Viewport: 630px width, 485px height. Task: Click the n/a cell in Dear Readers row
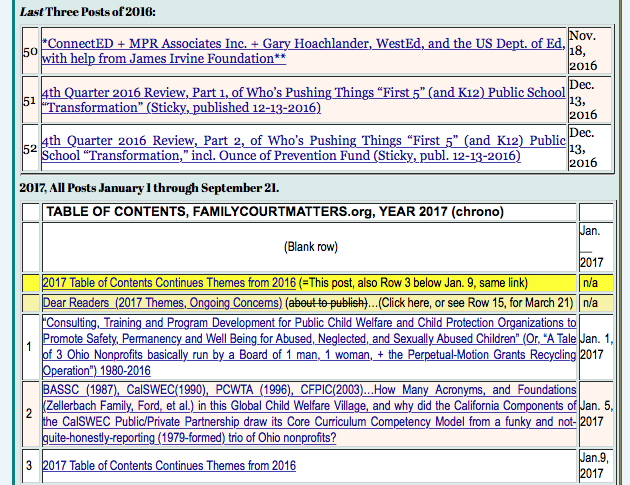(590, 301)
